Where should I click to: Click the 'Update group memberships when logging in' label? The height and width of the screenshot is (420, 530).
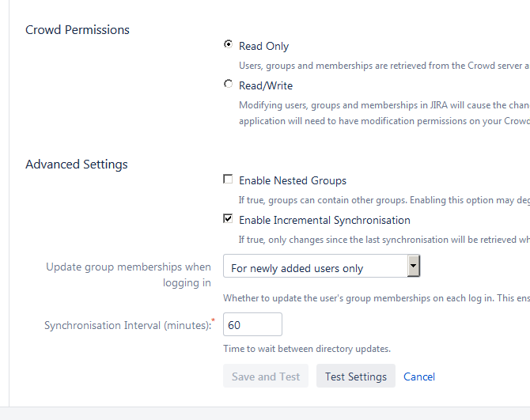129,274
